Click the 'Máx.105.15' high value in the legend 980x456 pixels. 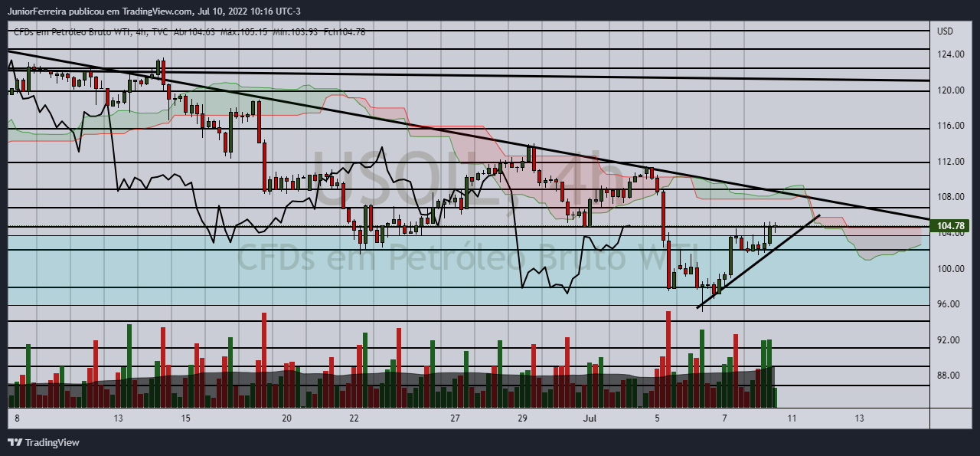pos(243,31)
